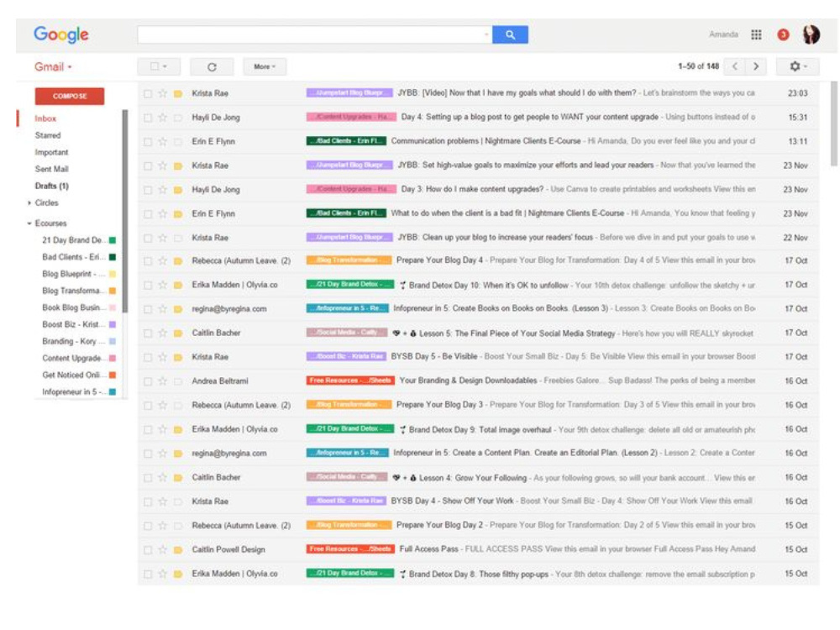The width and height of the screenshot is (840, 630).
Task: Toggle importance marker on Erin E Flynn 13:11 email
Action: (x=178, y=142)
